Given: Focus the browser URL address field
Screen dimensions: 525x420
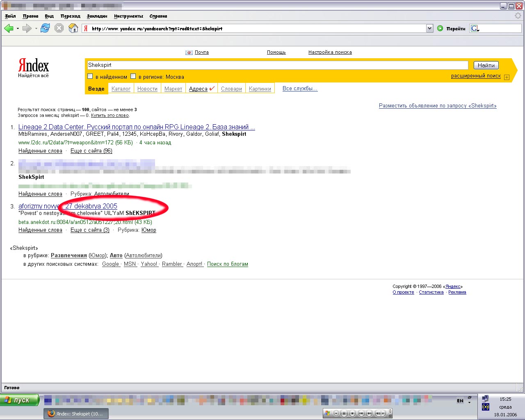Looking at the screenshot, I should [x=258, y=29].
